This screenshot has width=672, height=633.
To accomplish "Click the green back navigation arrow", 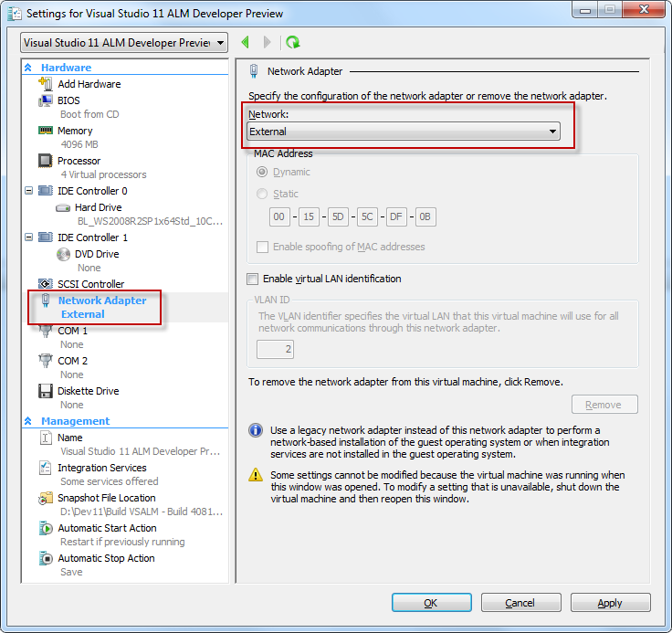I will click(x=245, y=42).
